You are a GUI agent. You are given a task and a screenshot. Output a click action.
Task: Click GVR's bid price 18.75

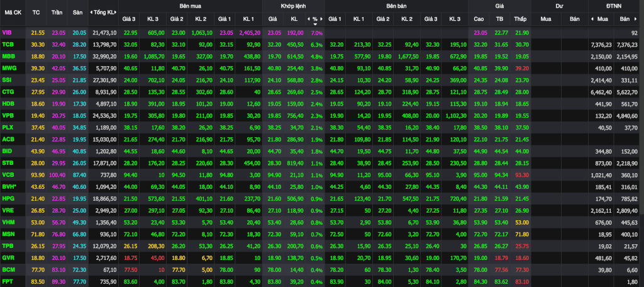[131, 258]
